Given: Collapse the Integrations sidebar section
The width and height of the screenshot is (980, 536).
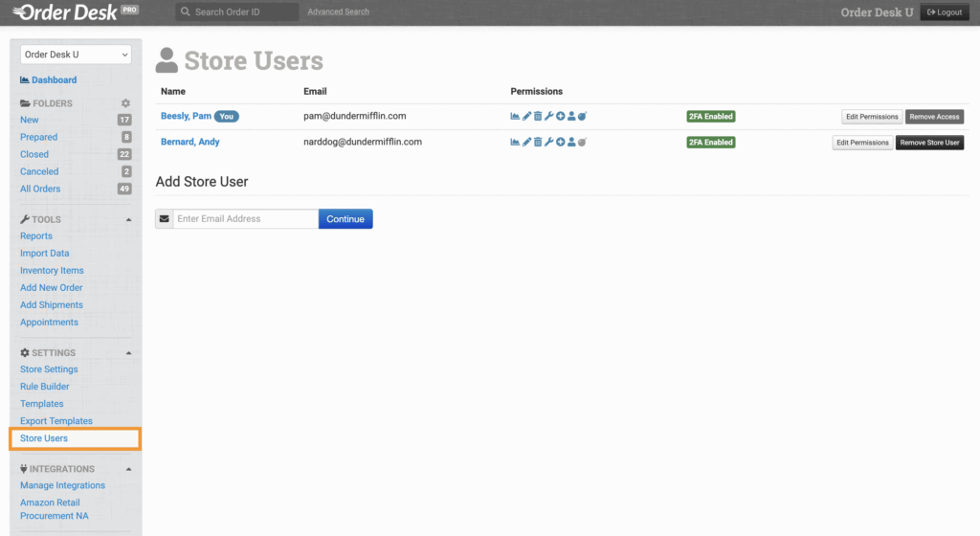Looking at the screenshot, I should click(x=129, y=469).
